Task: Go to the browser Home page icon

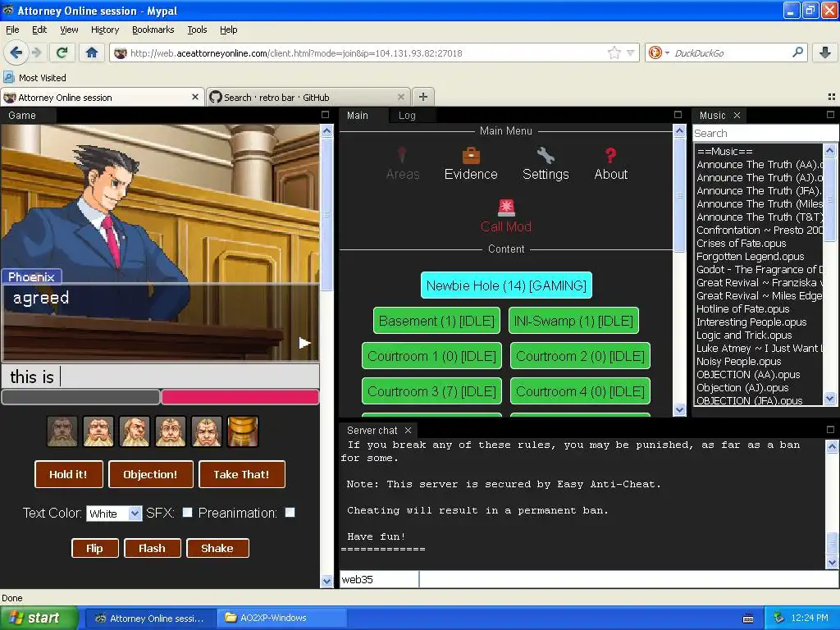Action: coord(92,52)
